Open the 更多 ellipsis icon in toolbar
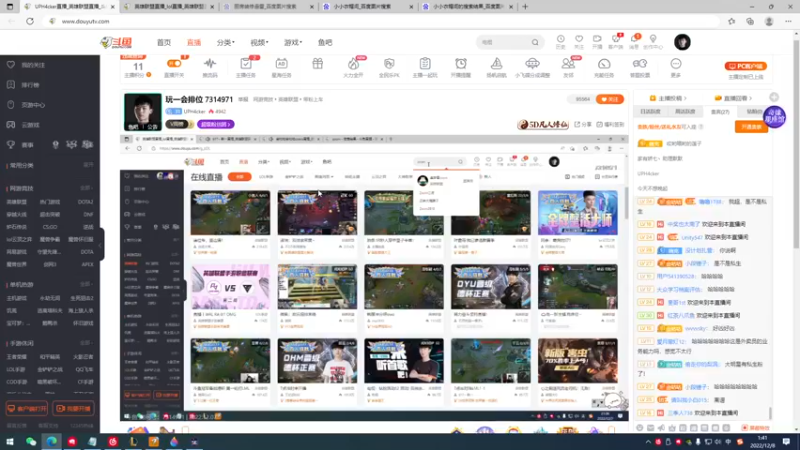 click(676, 64)
